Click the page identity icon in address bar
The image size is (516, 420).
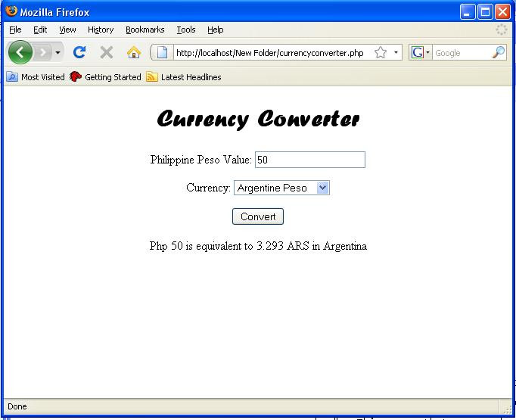(x=162, y=53)
